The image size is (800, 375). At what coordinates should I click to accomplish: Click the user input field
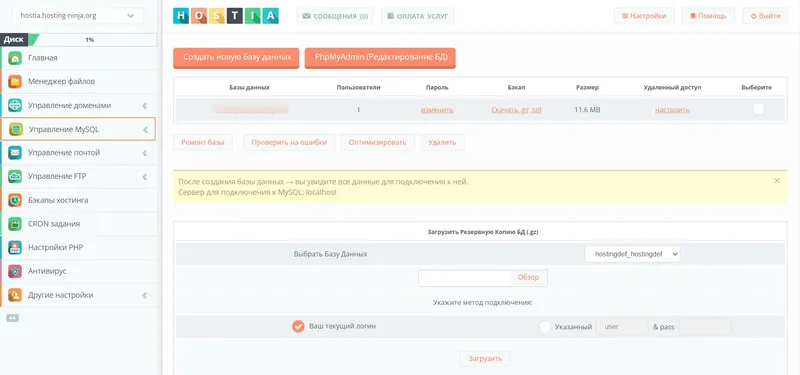622,327
